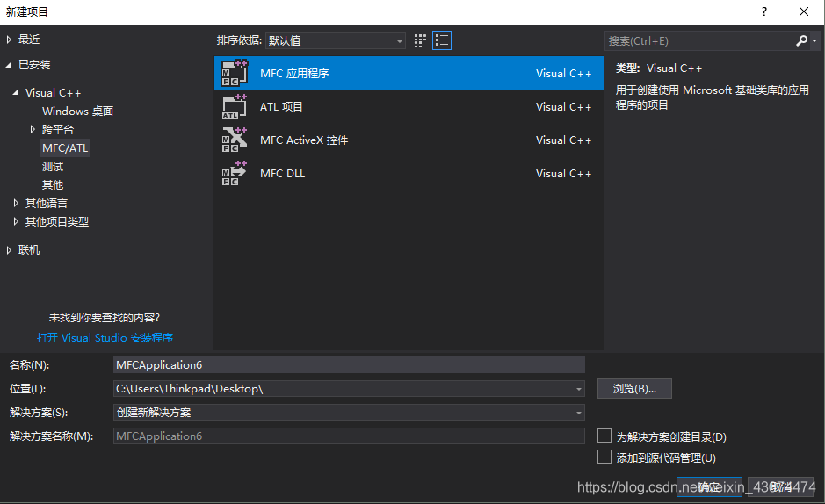The height and width of the screenshot is (504, 825).
Task: Open the 位置 path dropdown arrow
Action: tap(578, 389)
